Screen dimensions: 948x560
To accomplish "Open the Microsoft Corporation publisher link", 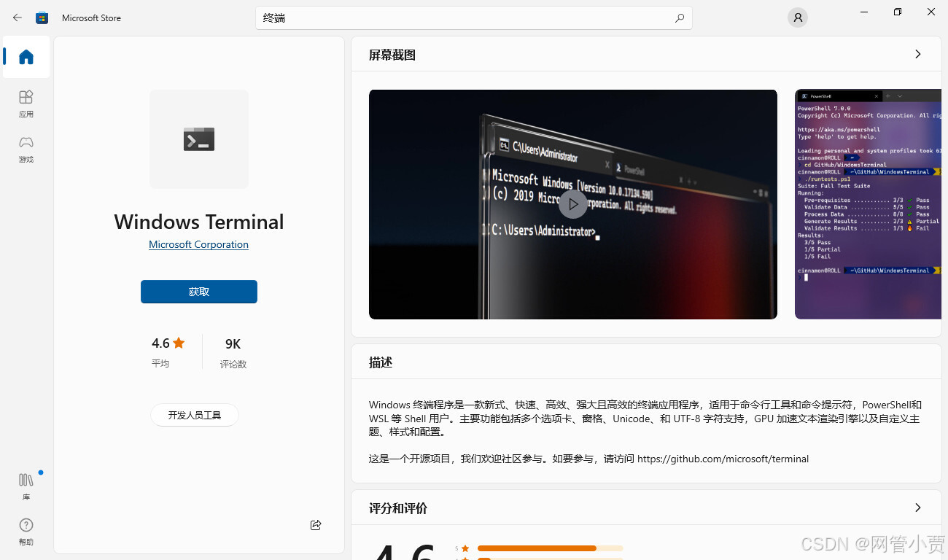I will (x=198, y=244).
